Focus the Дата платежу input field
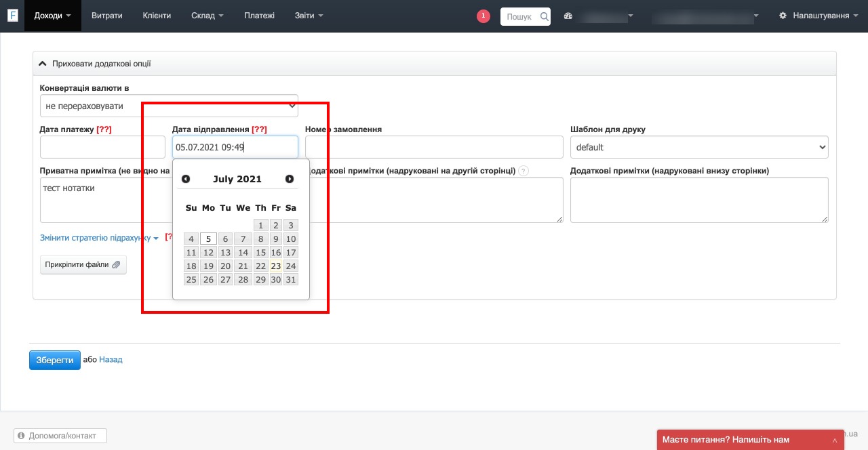This screenshot has height=450, width=868. pos(102,147)
